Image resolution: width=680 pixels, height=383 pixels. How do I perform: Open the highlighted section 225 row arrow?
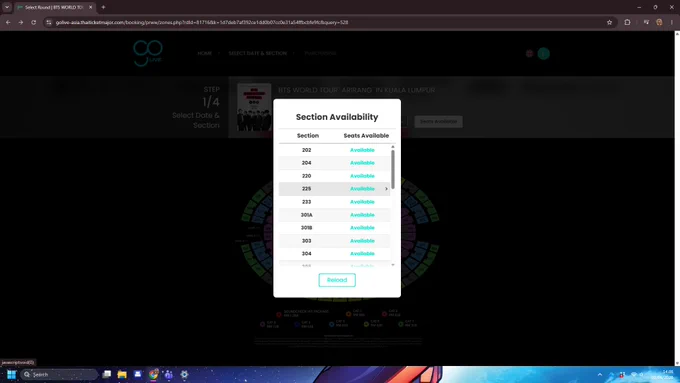pyautogui.click(x=386, y=189)
